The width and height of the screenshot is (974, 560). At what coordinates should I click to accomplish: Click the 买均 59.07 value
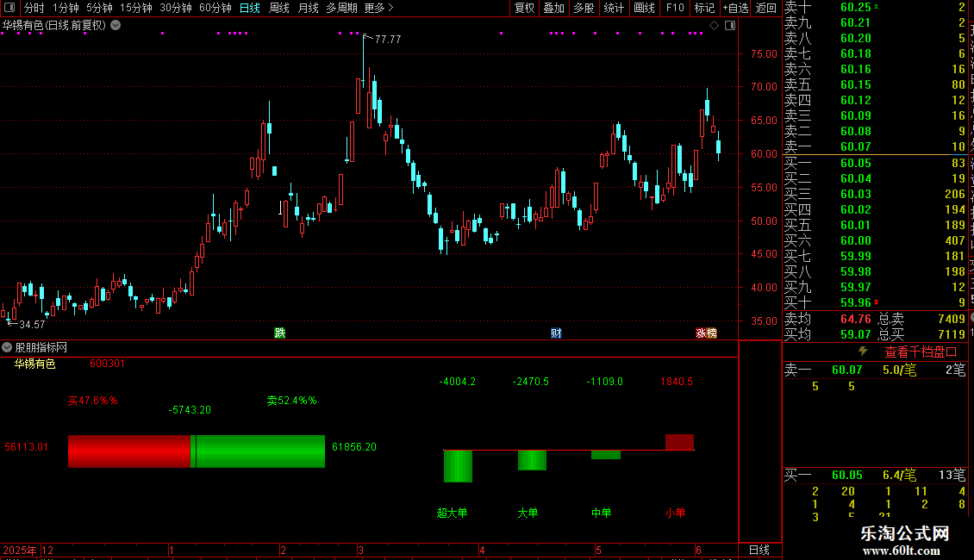(x=855, y=334)
